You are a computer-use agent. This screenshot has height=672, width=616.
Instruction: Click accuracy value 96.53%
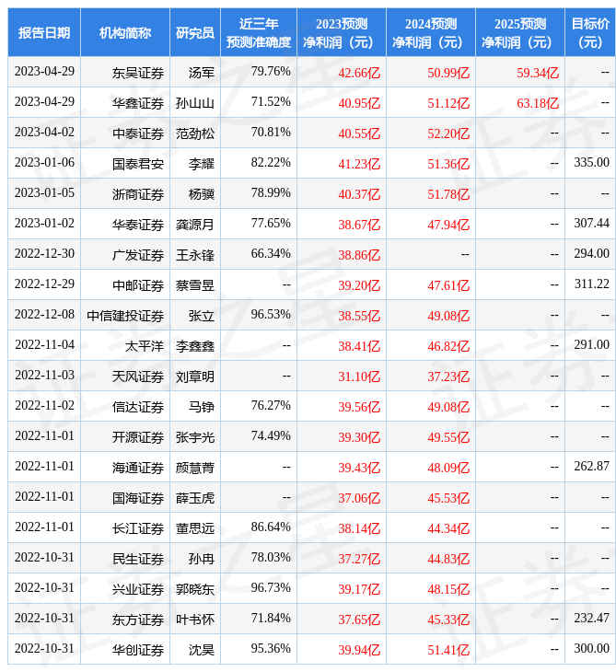tap(271, 314)
